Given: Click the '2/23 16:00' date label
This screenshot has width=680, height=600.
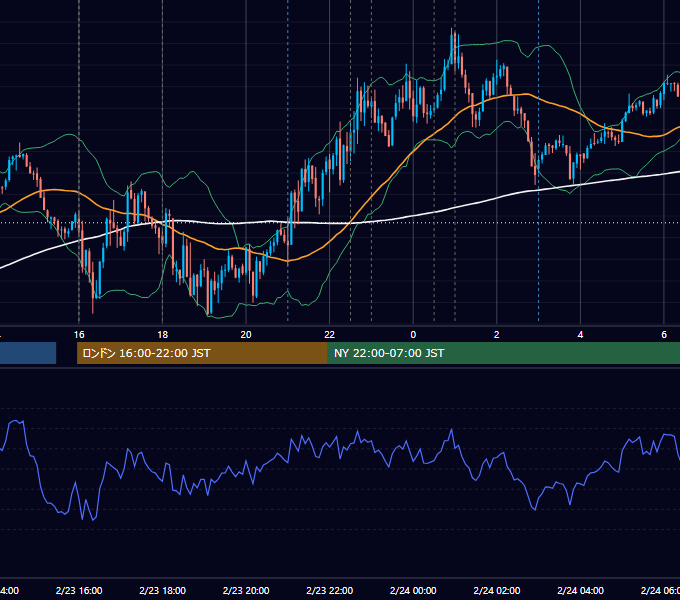Looking at the screenshot, I should (x=79, y=590).
